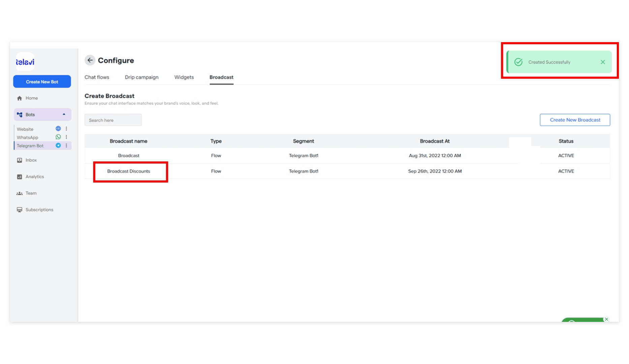Click ACTIVE status of the Aug 31st row
Screen dimensions: 629x364
point(566,156)
